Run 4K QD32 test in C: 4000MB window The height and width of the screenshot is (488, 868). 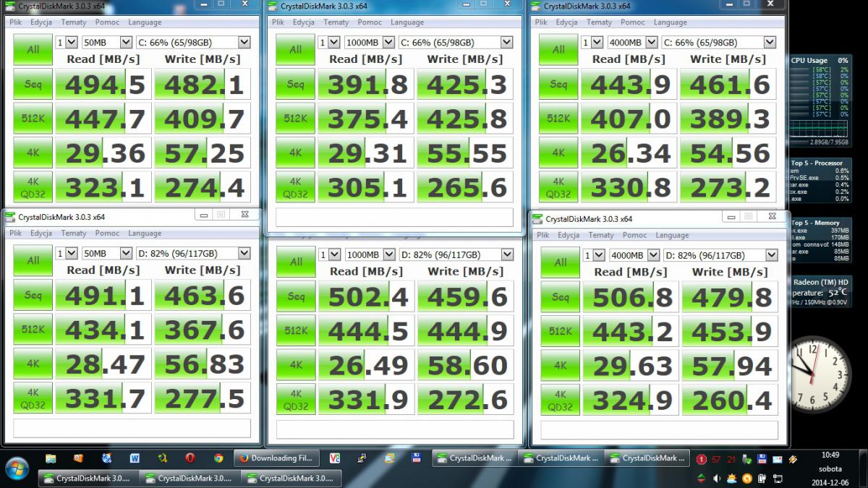point(558,187)
